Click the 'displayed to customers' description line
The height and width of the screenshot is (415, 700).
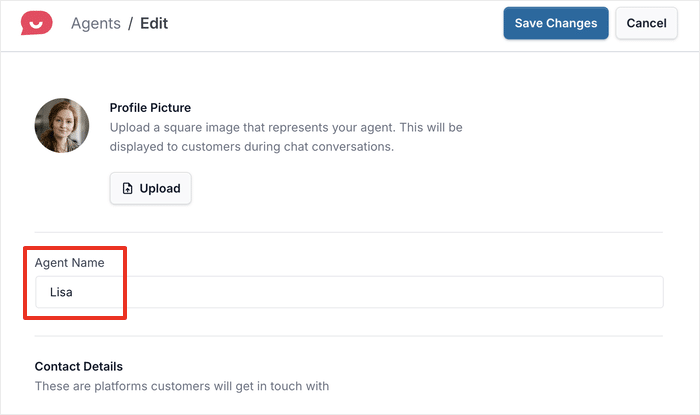coord(252,147)
